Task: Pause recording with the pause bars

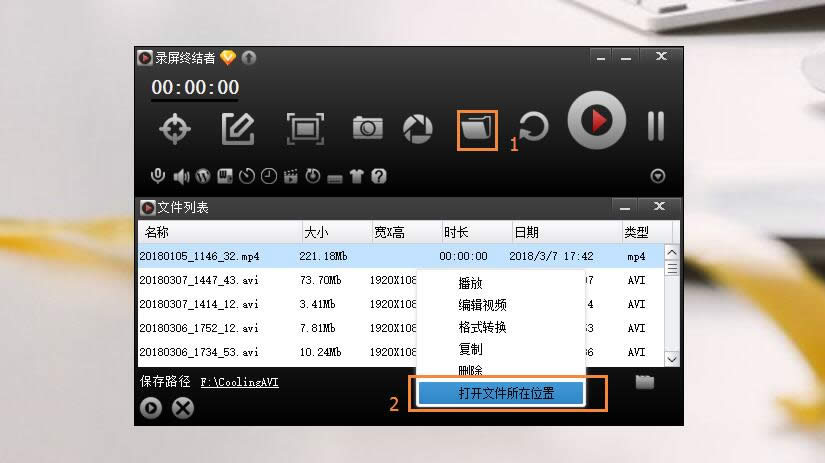Action: pyautogui.click(x=656, y=126)
